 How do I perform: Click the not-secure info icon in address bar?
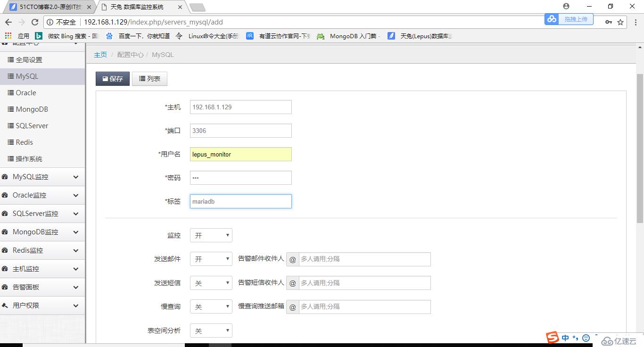50,22
